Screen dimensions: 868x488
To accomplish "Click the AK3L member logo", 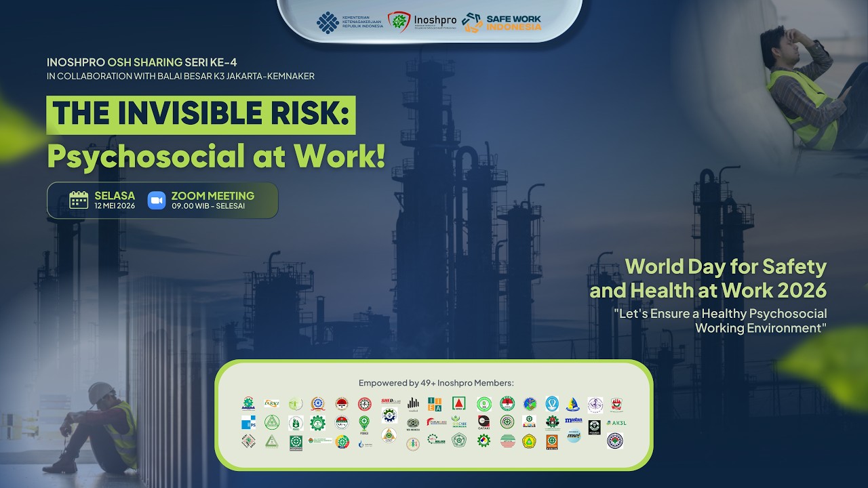I will pos(616,423).
